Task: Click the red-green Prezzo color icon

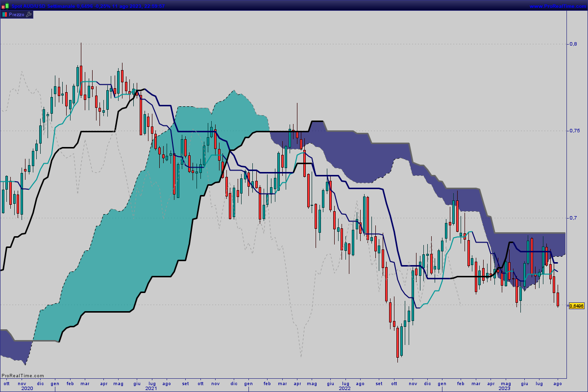Action: coord(4,15)
